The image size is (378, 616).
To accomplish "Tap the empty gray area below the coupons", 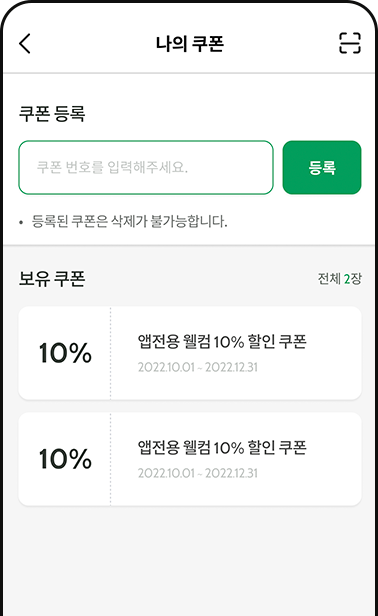I will pyautogui.click(x=189, y=562).
